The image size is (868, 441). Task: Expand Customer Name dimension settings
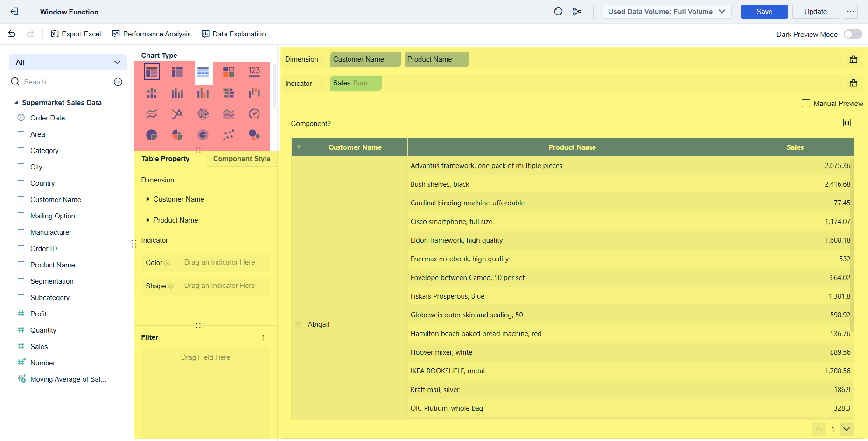[148, 199]
